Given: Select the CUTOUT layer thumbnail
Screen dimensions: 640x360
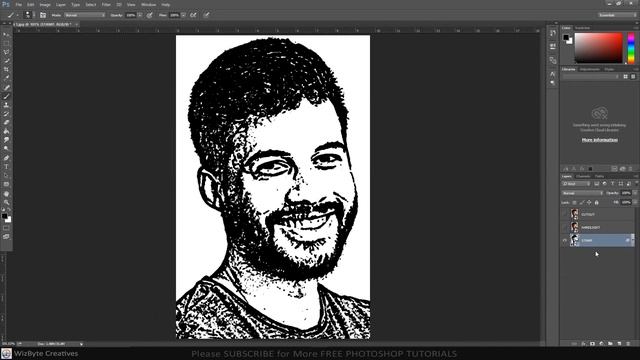Looking at the screenshot, I should coord(574,214).
